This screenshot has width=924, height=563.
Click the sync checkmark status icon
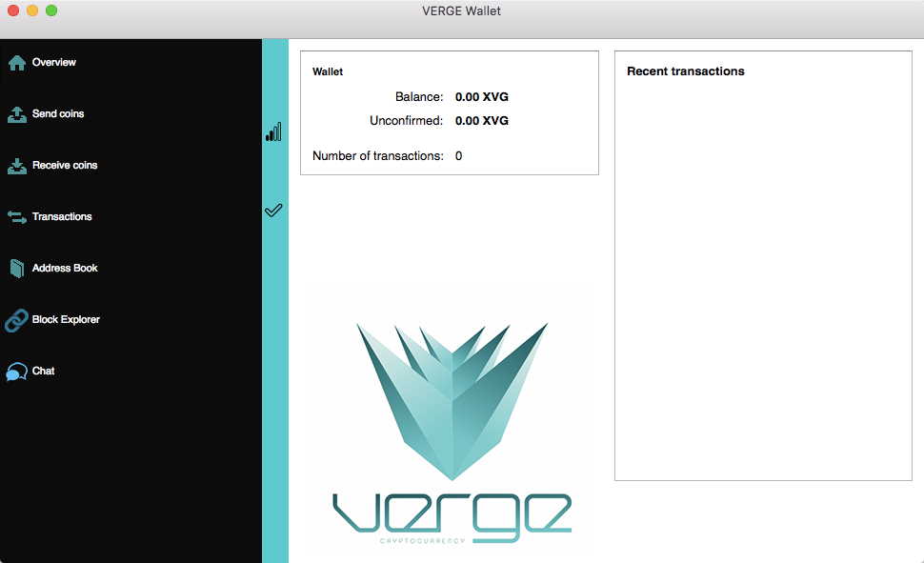(273, 210)
